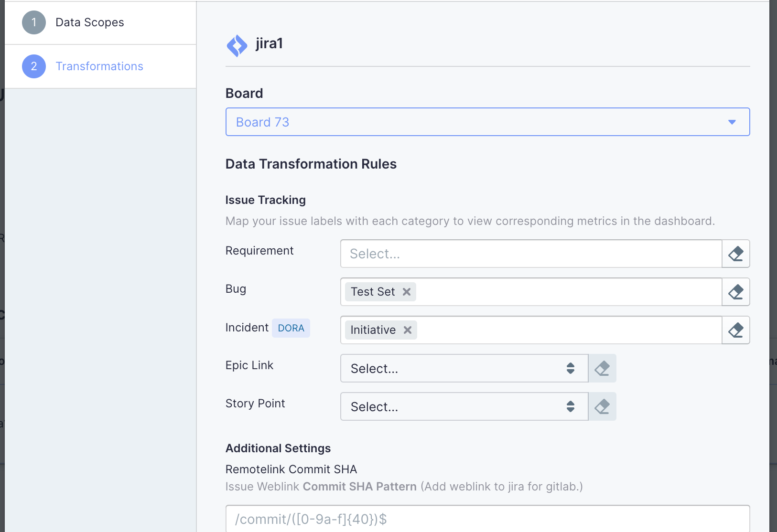Clear the Incident field with eraser icon

[x=736, y=330]
